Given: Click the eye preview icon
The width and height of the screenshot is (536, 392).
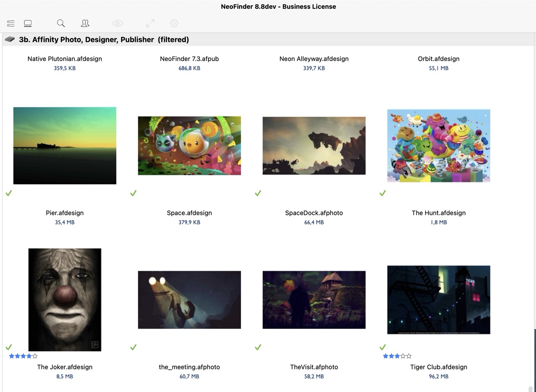Looking at the screenshot, I should coord(117,23).
